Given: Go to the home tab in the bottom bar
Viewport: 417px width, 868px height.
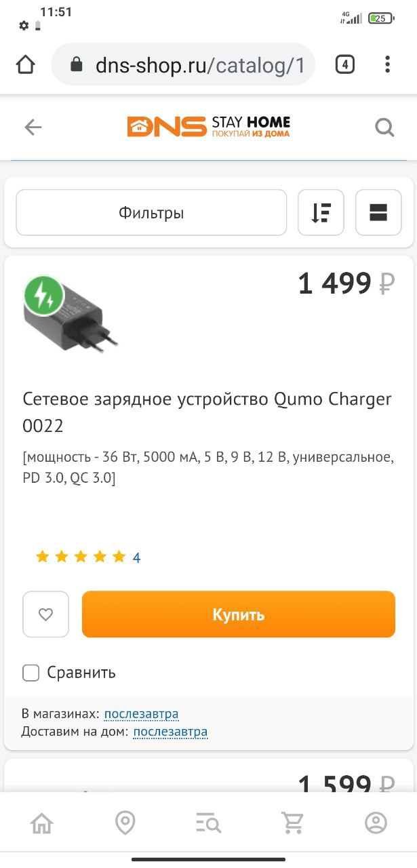Looking at the screenshot, I should (42, 823).
